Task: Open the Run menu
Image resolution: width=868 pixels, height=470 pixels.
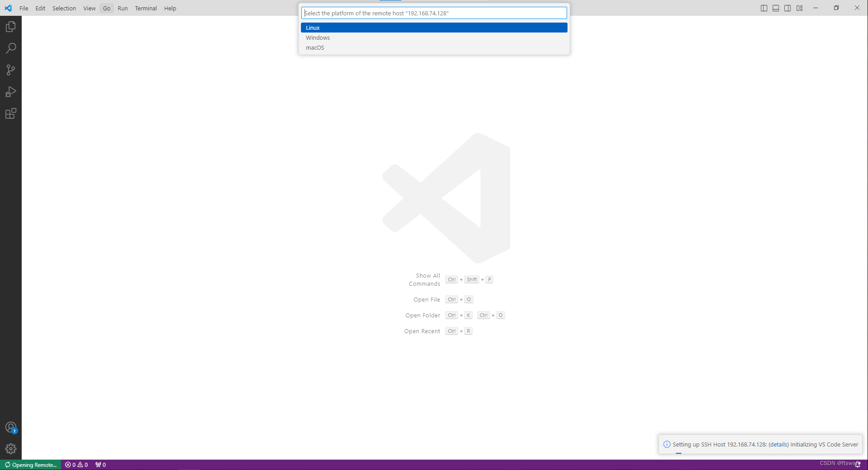Action: point(122,8)
